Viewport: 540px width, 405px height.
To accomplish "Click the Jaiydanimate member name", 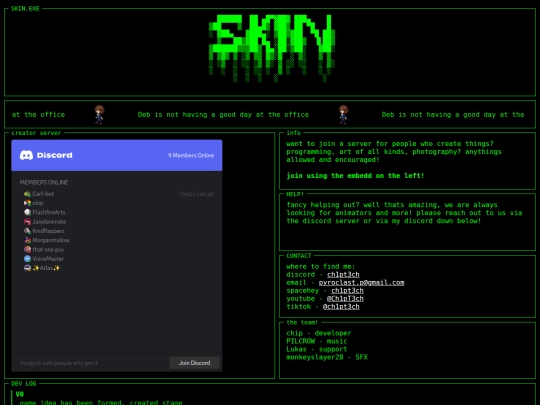I will pos(49,222).
